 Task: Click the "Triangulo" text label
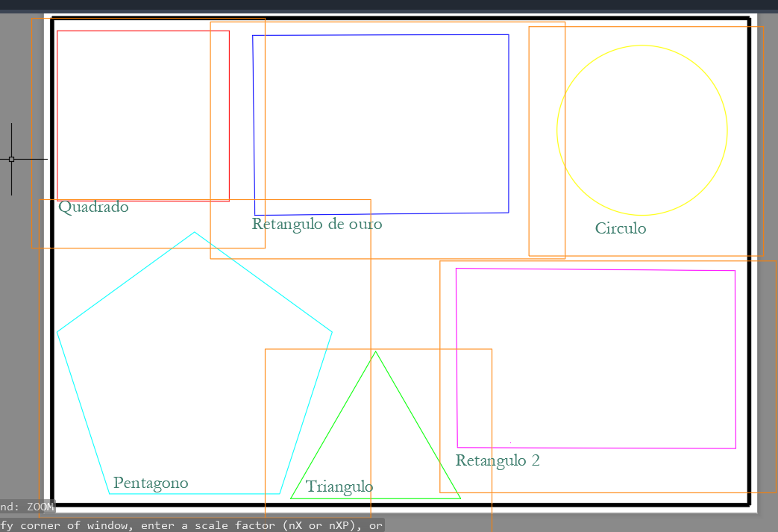coord(339,487)
